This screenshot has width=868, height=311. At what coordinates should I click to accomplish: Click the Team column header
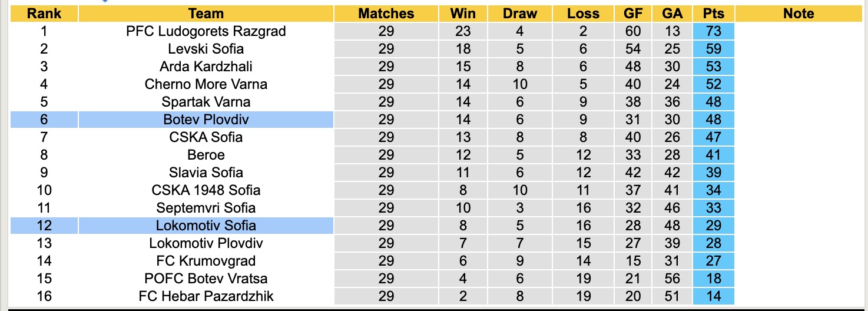pos(206,14)
